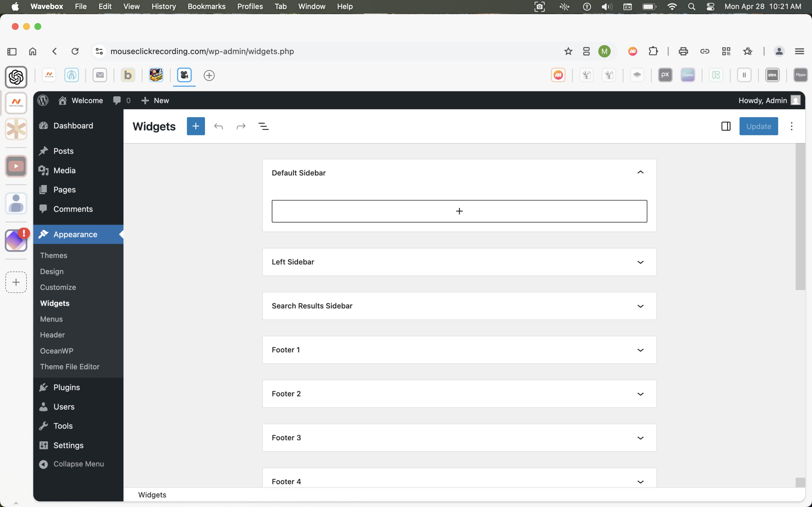Collapse the Default Sidebar widget area
The height and width of the screenshot is (507, 812).
[x=640, y=172]
